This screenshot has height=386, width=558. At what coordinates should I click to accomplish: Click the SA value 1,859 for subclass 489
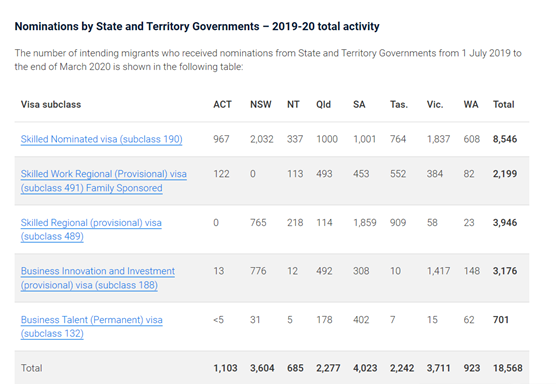pyautogui.click(x=365, y=223)
